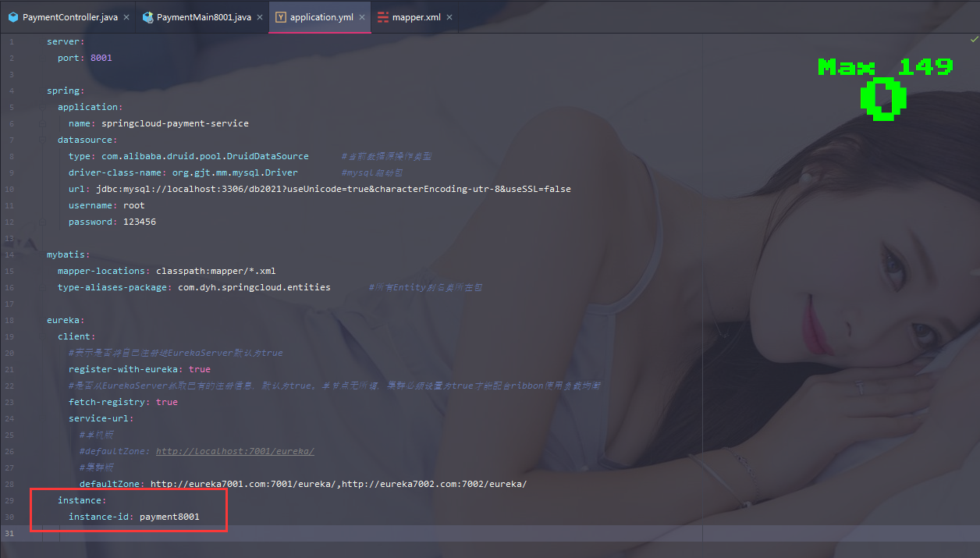This screenshot has height=558, width=980.
Task: Close the mapper.xml editor tab
Action: 449,16
